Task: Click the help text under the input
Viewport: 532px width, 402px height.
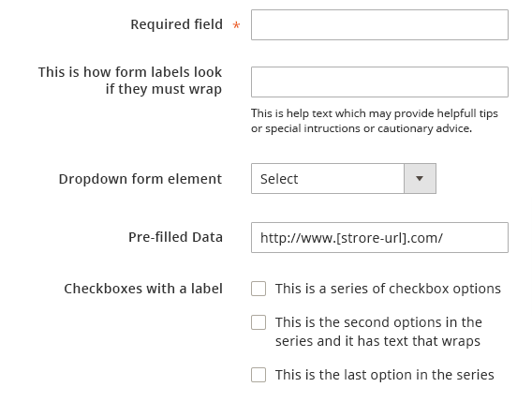Action: pyautogui.click(x=375, y=121)
